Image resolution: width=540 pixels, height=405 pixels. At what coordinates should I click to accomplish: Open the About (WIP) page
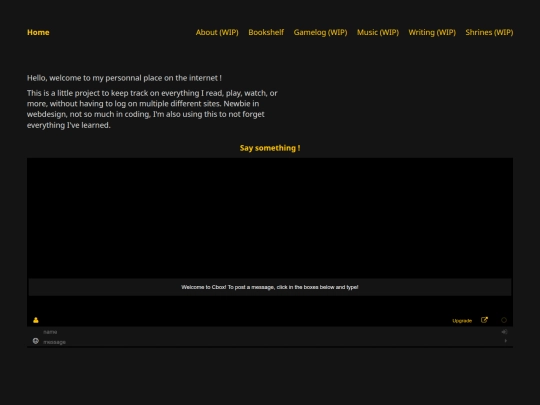[217, 32]
